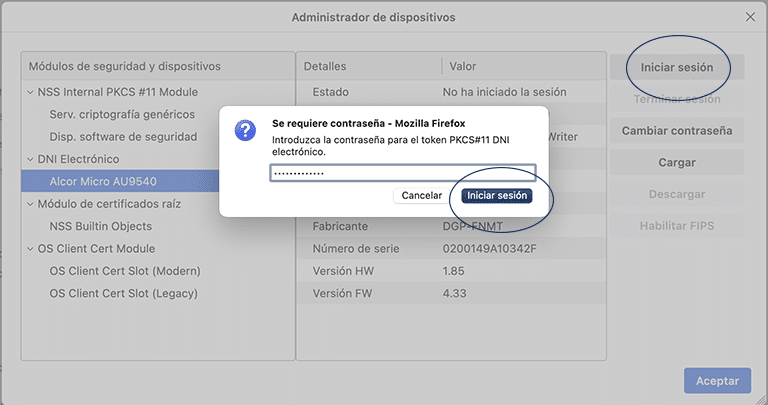Select OS Client Cert Slot (Legacy)

pyautogui.click(x=123, y=293)
